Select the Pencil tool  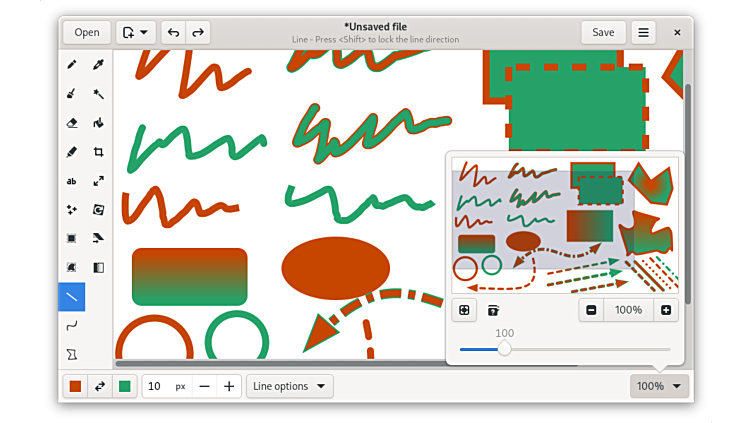[x=71, y=65]
